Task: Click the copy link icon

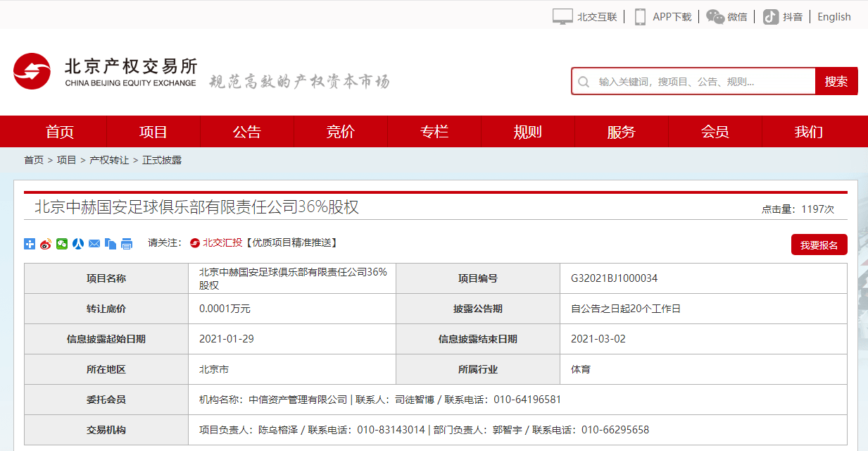Action: pyautogui.click(x=111, y=244)
